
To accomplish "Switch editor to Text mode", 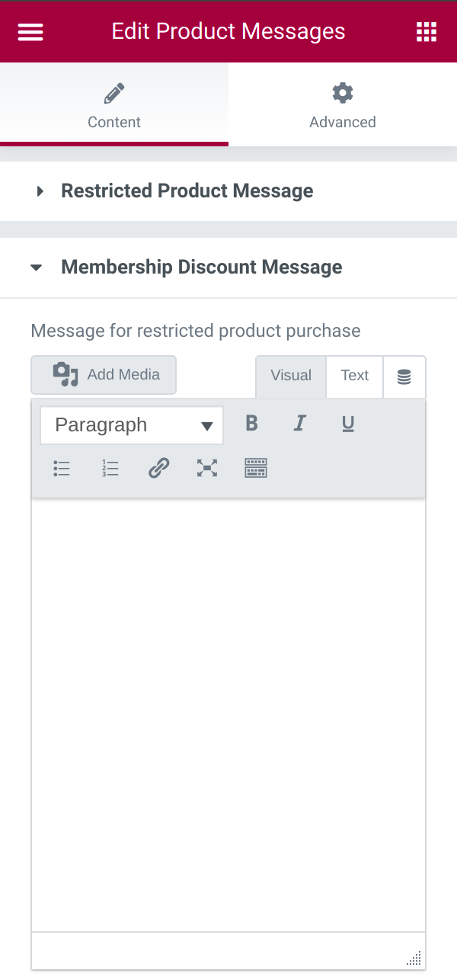I will [355, 376].
